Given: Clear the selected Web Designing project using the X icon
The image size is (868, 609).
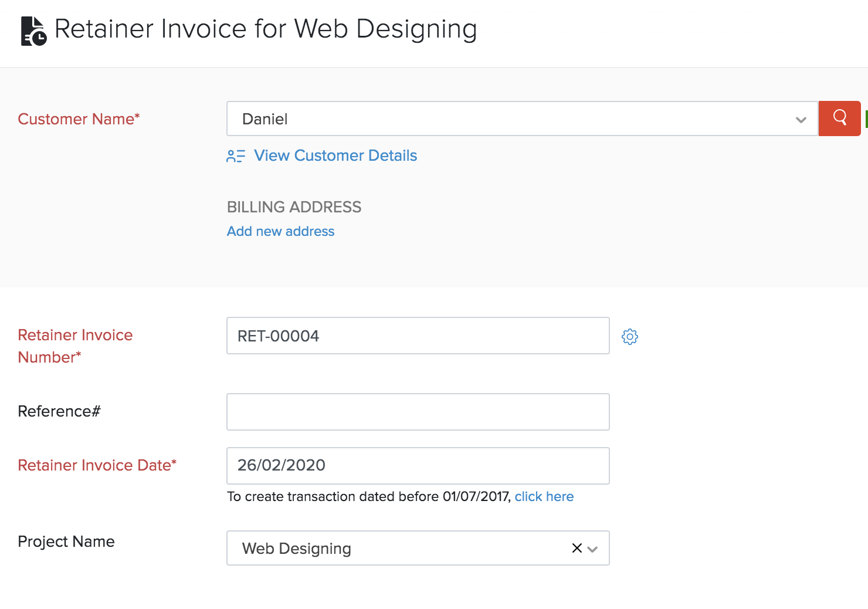Looking at the screenshot, I should click(576, 548).
